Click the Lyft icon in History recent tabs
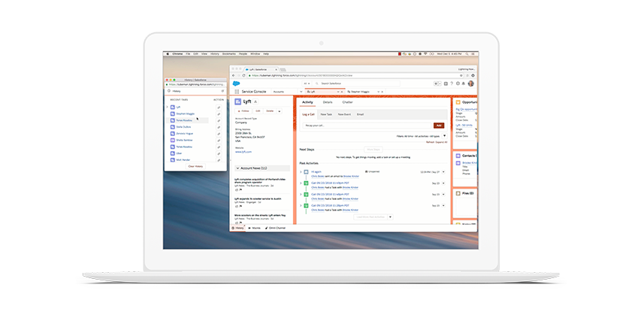The height and width of the screenshot is (336, 644). coord(173,107)
